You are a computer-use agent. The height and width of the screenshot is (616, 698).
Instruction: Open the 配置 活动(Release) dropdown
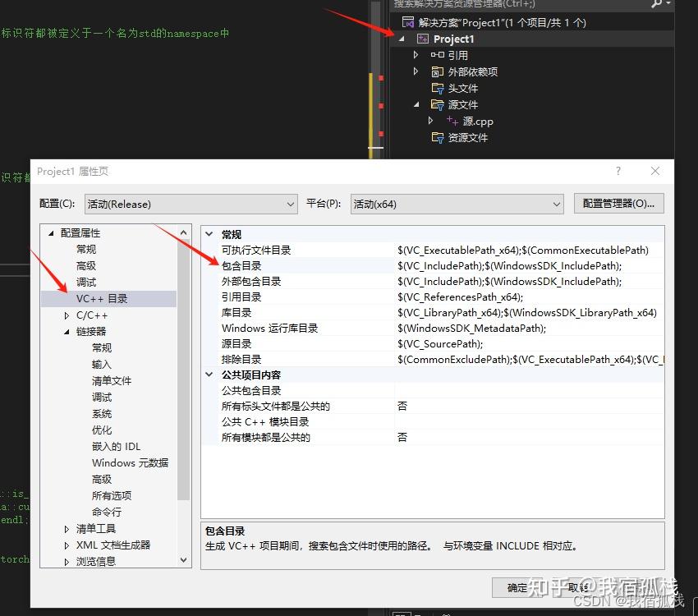pyautogui.click(x=292, y=202)
